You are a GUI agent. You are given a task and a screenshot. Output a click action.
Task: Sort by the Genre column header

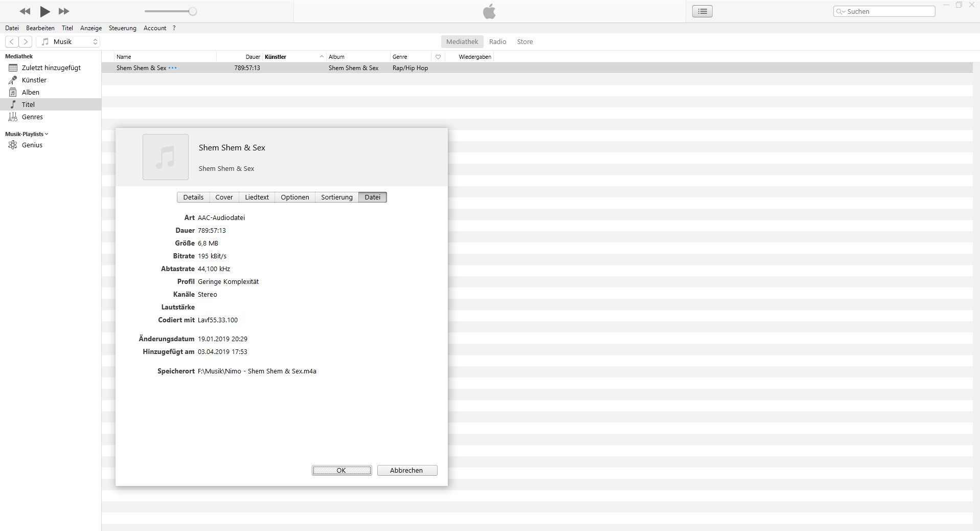click(411, 57)
